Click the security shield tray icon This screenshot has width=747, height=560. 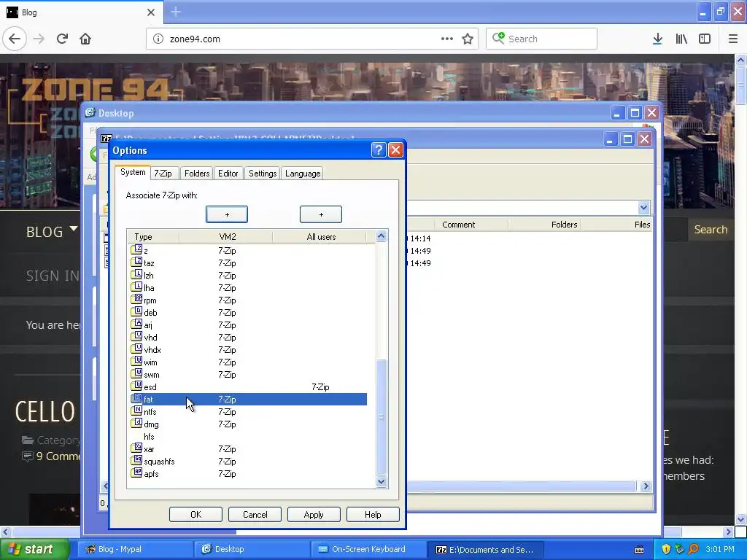pos(666,549)
